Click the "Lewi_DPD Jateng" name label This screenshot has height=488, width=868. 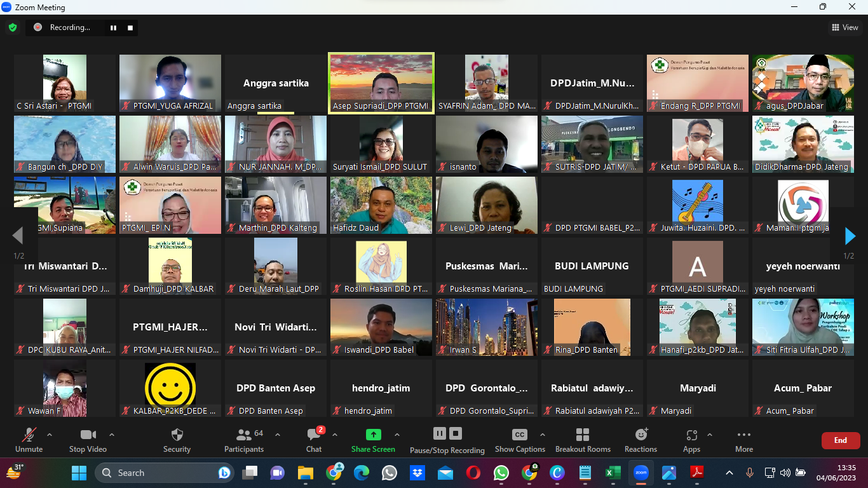click(480, 228)
